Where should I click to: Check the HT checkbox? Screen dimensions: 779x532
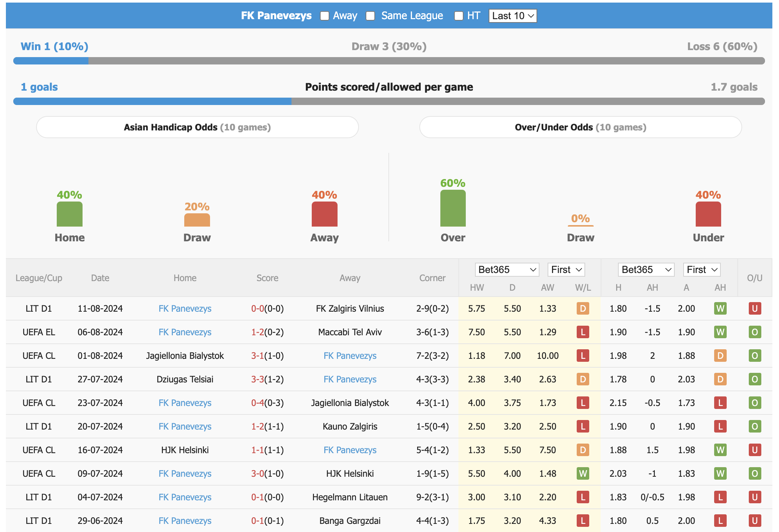(x=459, y=16)
